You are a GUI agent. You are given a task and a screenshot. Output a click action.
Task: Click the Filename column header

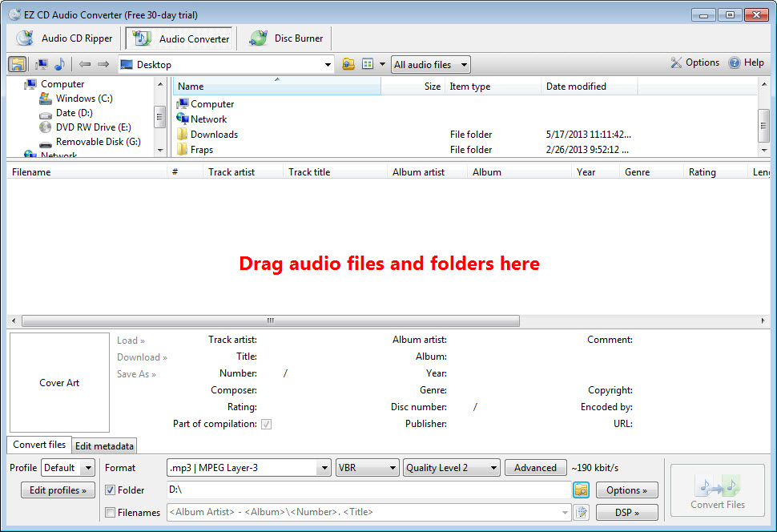87,172
